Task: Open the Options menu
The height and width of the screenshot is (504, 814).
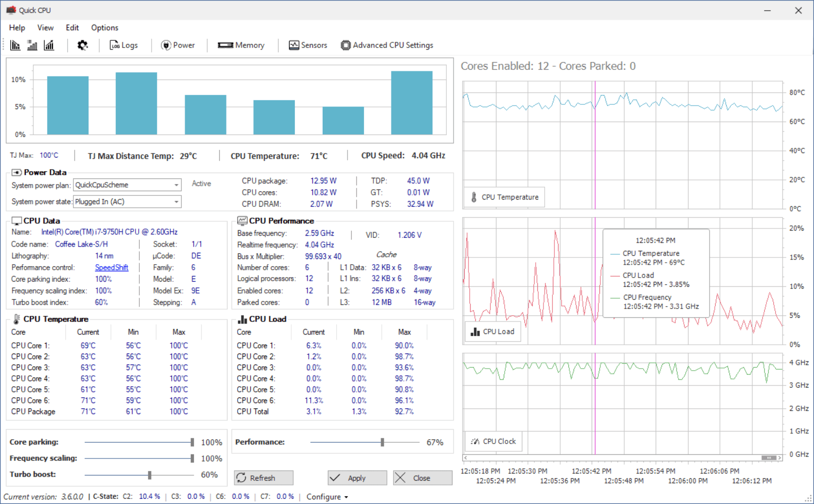Action: click(x=104, y=28)
